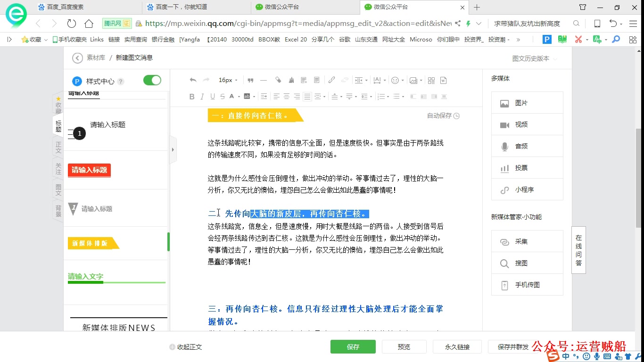Open background highlight color dropdown
Screen dimensions: 644x362
pyautogui.click(x=254, y=97)
